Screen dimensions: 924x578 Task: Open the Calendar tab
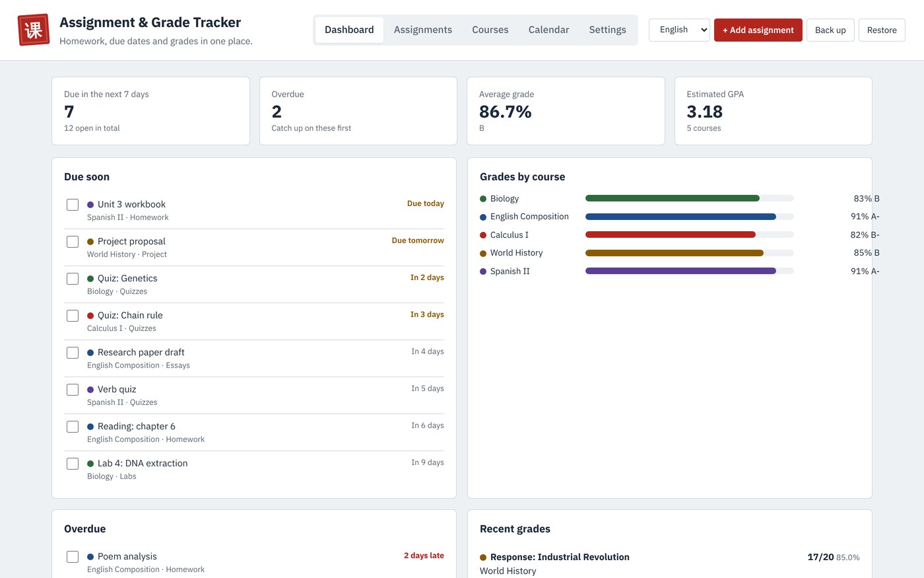548,30
